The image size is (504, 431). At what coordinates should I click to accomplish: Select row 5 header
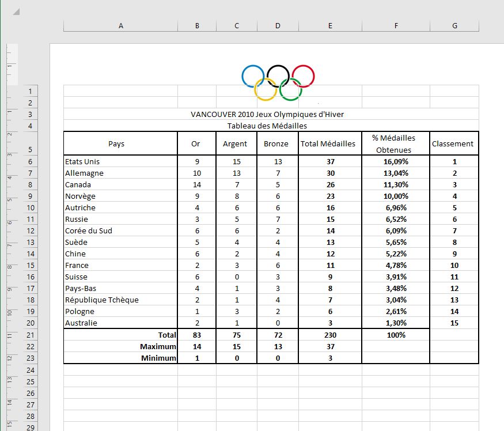pos(30,150)
